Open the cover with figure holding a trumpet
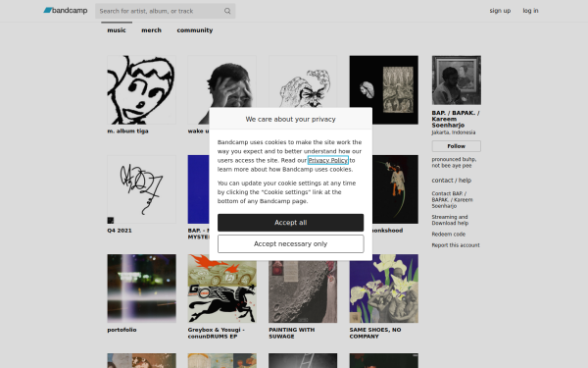The image size is (588, 368). [395, 189]
